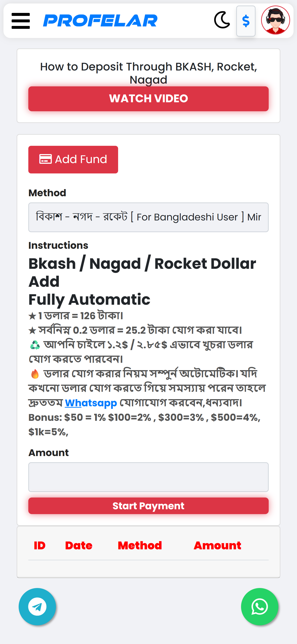
Task: Click the Watch Video button
Action: 148,99
